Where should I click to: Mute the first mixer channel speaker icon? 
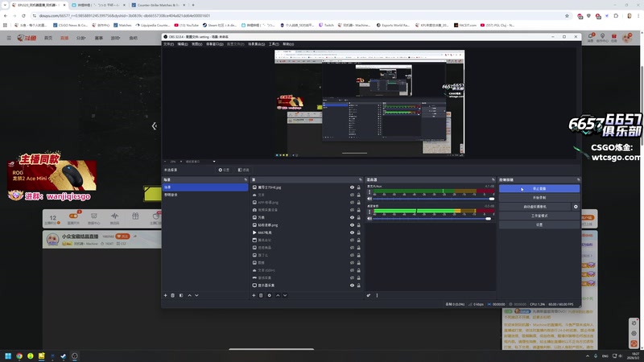tap(369, 199)
